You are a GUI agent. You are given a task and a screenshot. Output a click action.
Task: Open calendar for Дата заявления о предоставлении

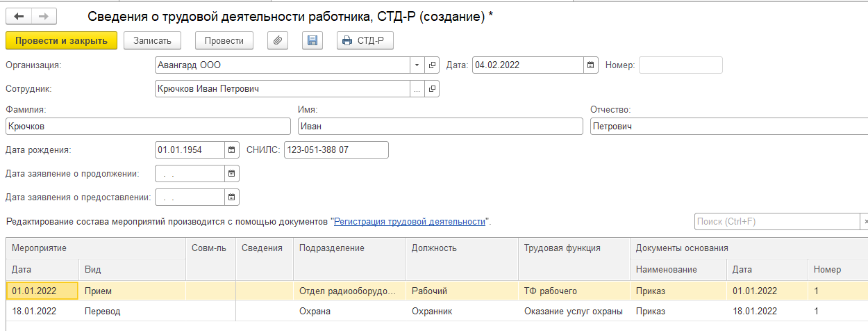[232, 197]
